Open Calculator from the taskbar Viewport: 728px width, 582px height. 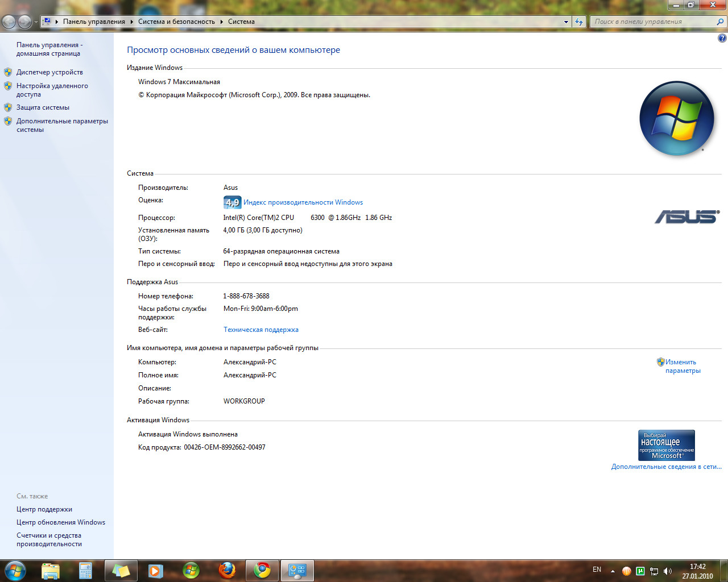(x=85, y=571)
